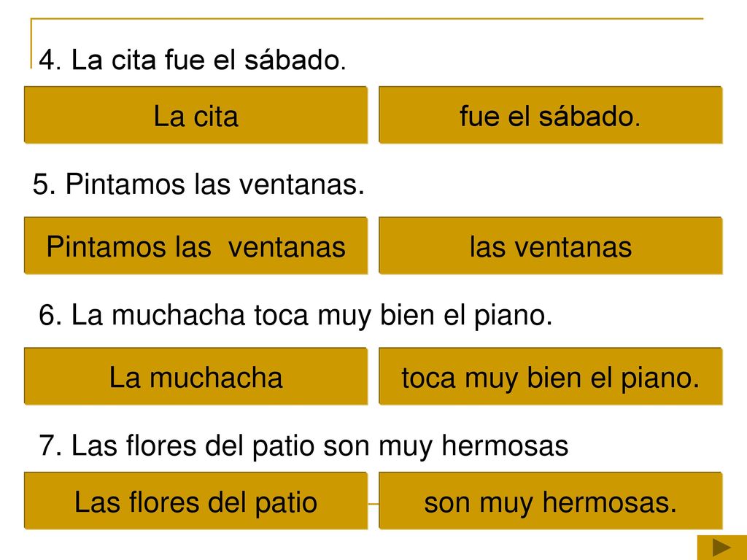This screenshot has width=747, height=560.
Task: Select the 'Pintamos las ventanas' box
Action: pyautogui.click(x=196, y=246)
